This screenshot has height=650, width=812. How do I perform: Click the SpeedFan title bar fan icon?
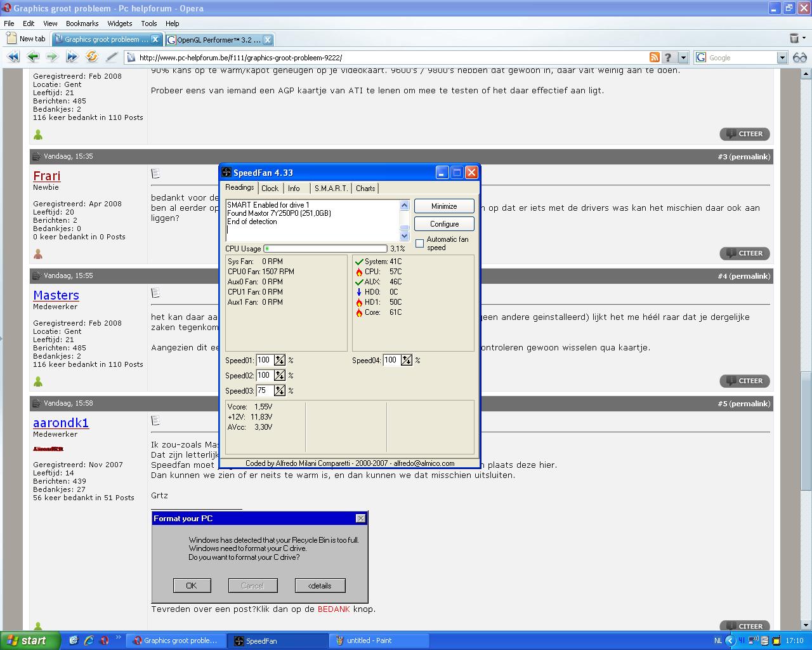pos(226,173)
